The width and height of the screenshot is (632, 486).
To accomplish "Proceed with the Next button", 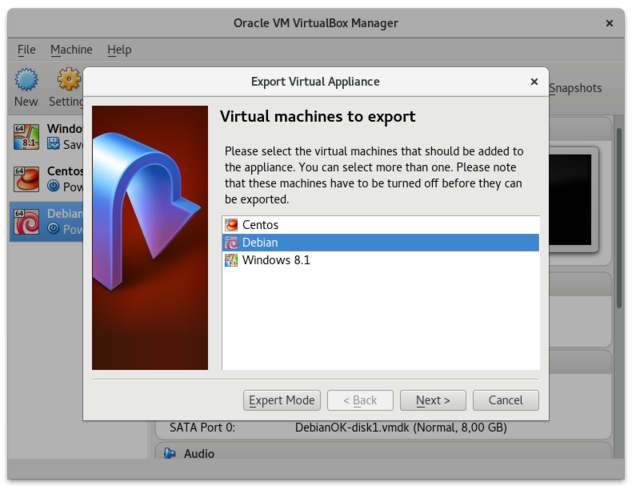I will click(x=433, y=400).
